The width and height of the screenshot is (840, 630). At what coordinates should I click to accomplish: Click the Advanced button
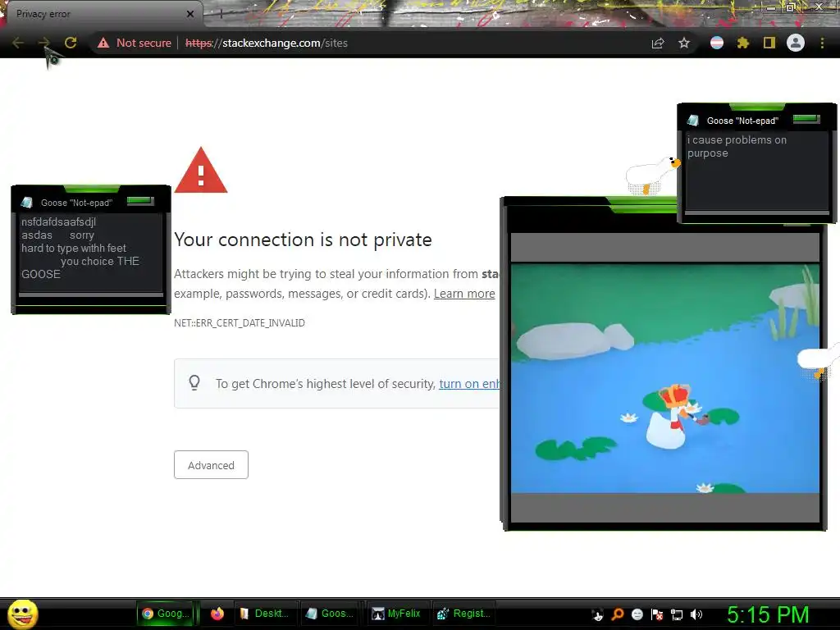[211, 464]
